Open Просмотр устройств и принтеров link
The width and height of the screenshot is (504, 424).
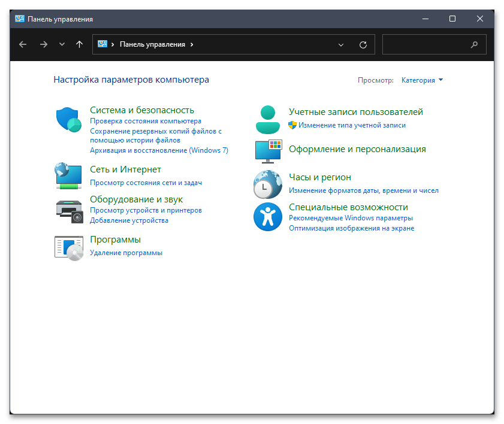(146, 210)
